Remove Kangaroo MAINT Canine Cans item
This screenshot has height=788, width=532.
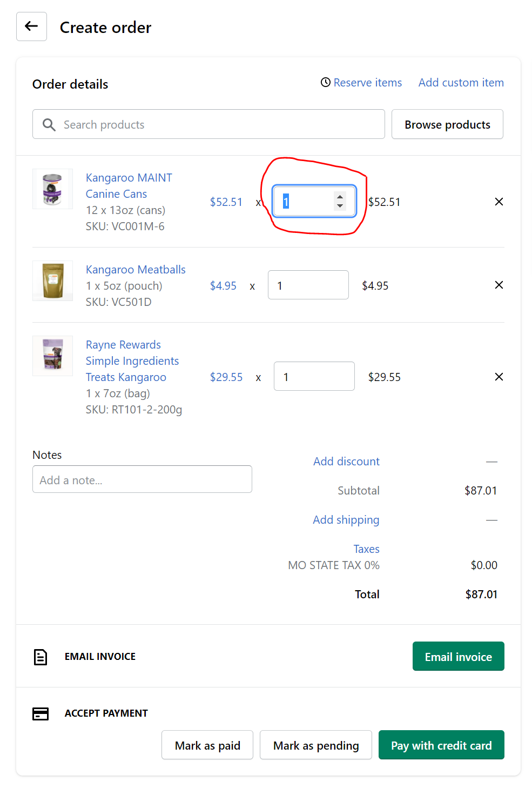coord(499,202)
